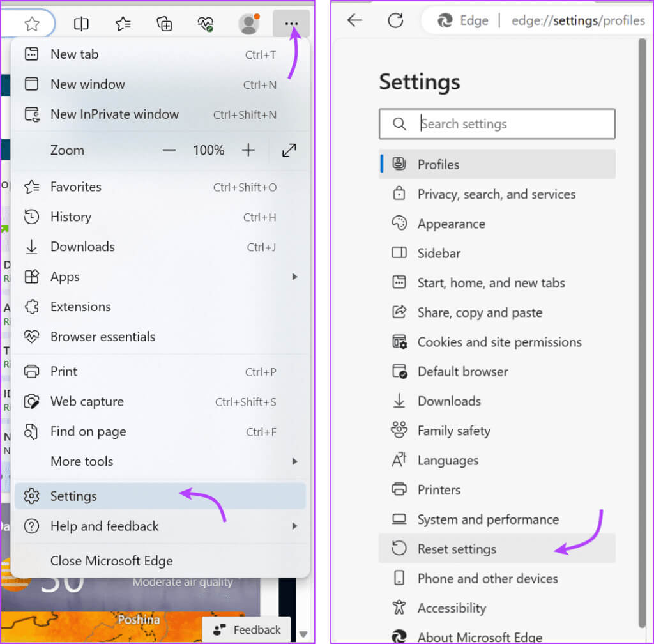This screenshot has width=654, height=644.
Task: Open Printers settings
Action: coord(497,489)
